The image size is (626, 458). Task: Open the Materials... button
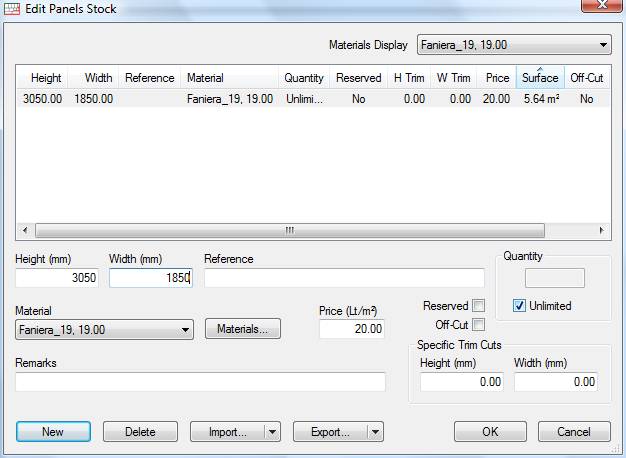pos(243,329)
